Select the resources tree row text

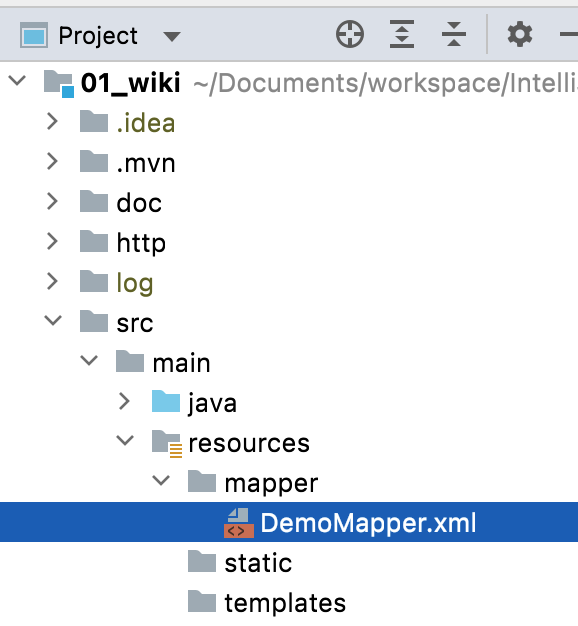coord(249,443)
